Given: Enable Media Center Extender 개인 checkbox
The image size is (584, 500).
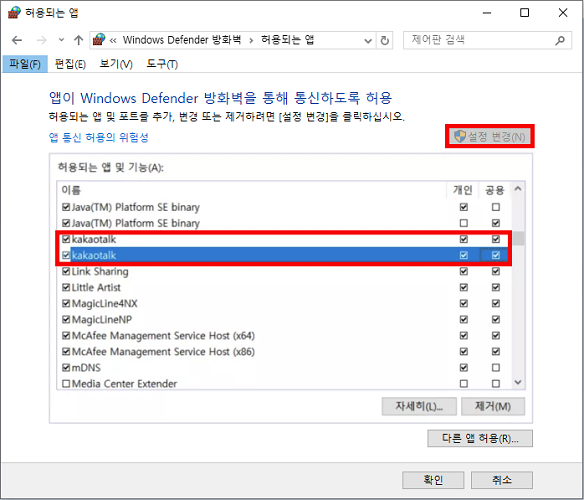Looking at the screenshot, I should coord(464,384).
